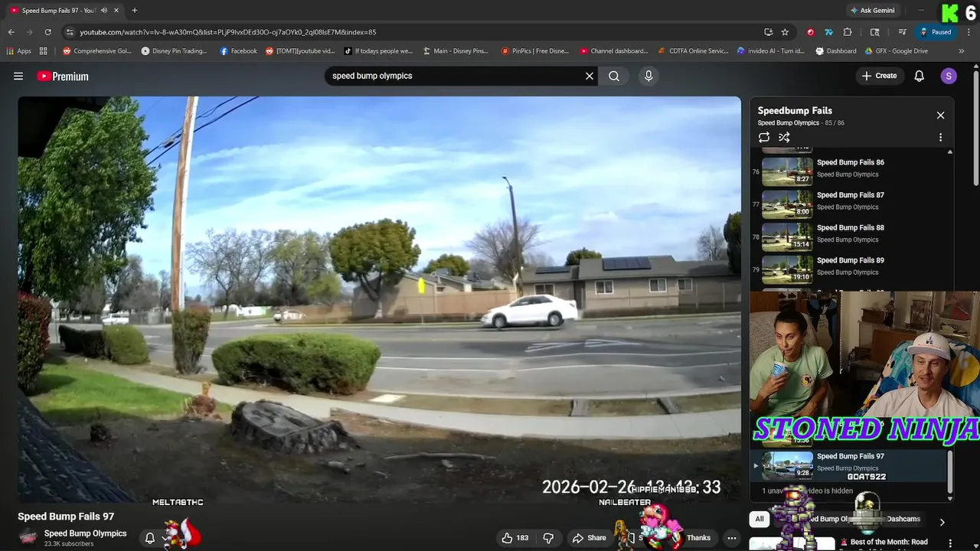Open PinPics Free Disney bookmark
The image size is (980, 551).
point(535,51)
